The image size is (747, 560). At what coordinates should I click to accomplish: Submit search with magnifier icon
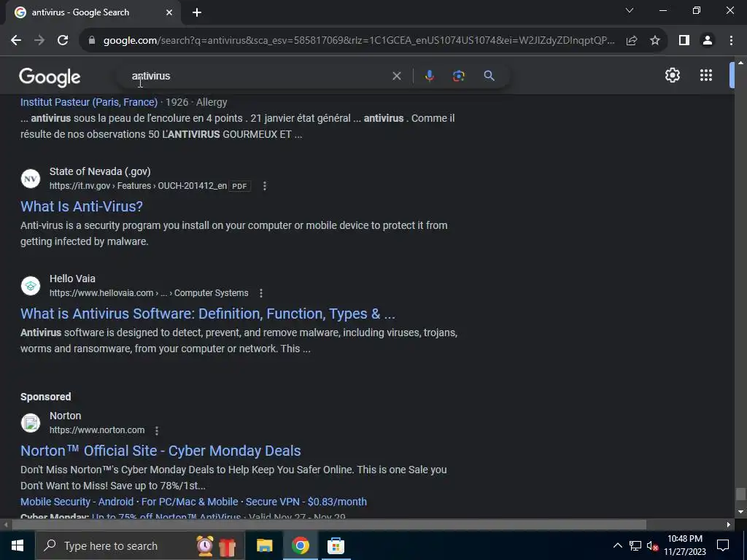489,76
